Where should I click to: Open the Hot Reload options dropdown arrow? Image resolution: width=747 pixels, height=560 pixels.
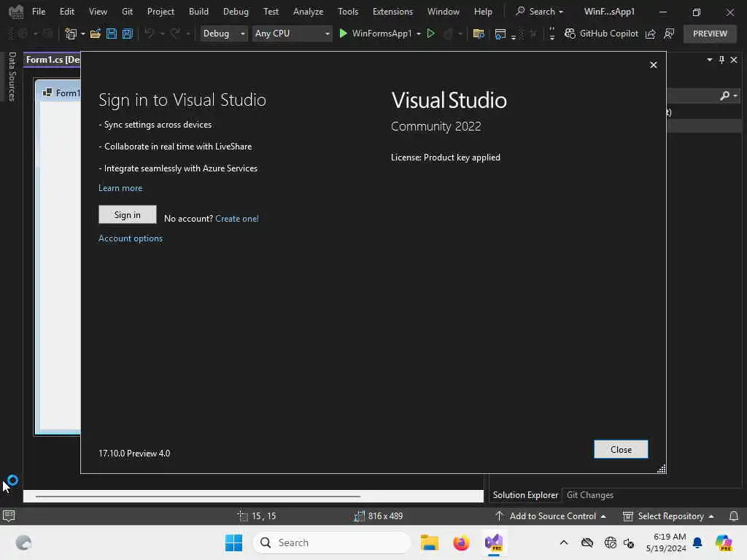click(460, 34)
